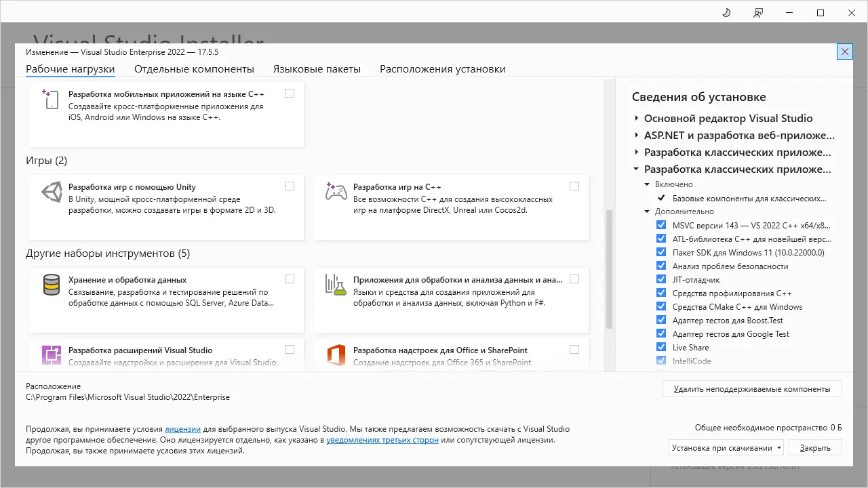
Task: Click the data science applications flask icon
Action: tap(336, 285)
